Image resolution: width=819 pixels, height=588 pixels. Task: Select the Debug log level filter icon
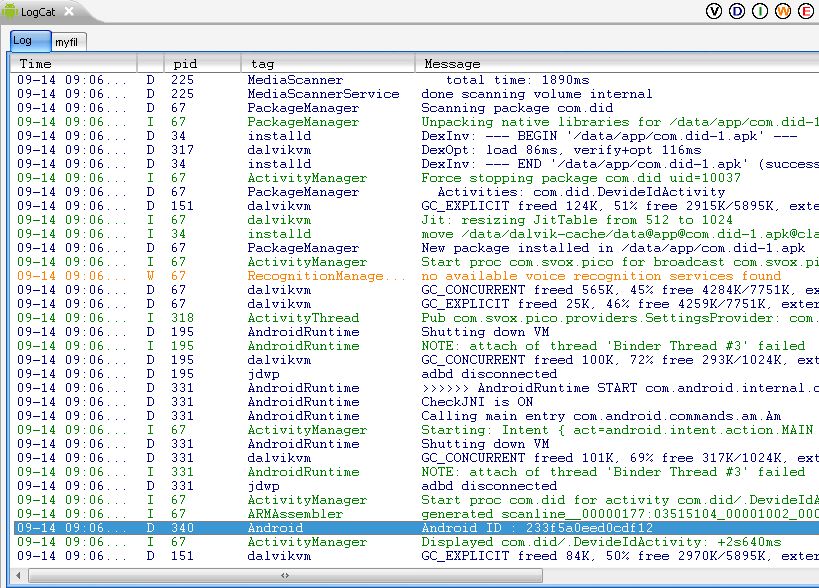tap(736, 11)
